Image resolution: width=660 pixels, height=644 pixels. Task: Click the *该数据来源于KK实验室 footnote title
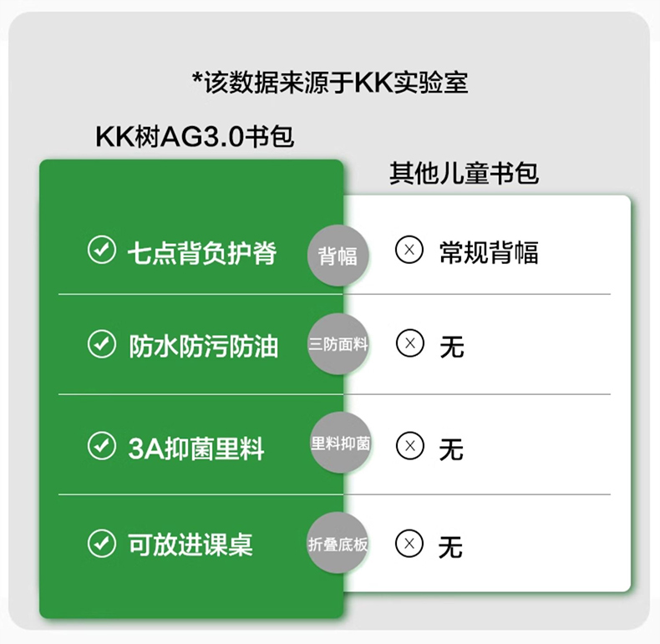(330, 82)
